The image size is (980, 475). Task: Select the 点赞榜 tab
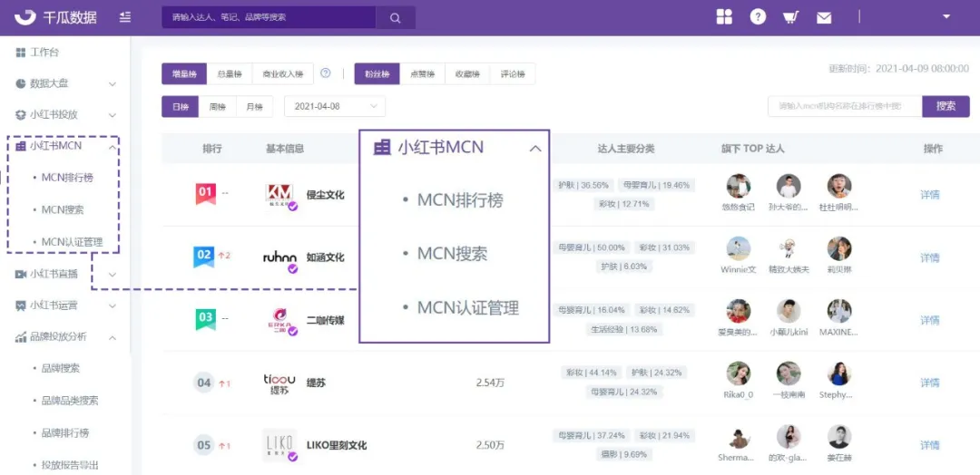tap(423, 73)
